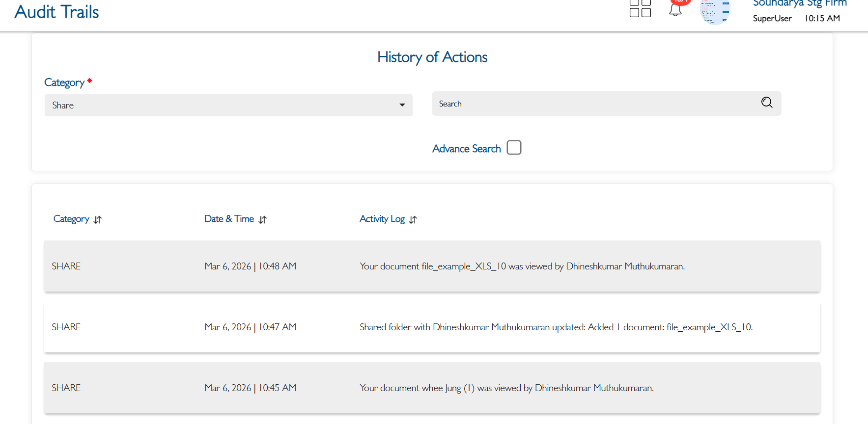
Task: Sort by Category using the arrows icon
Action: [x=98, y=220]
